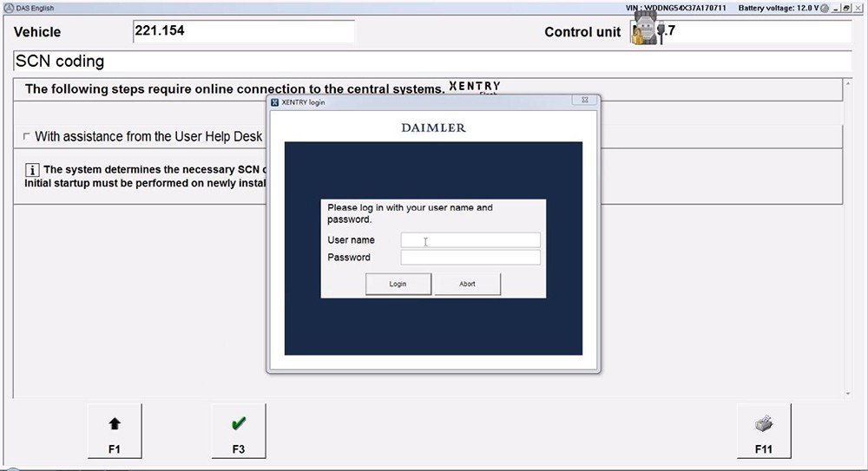
Task: Click the F11 printer button
Action: tap(764, 431)
